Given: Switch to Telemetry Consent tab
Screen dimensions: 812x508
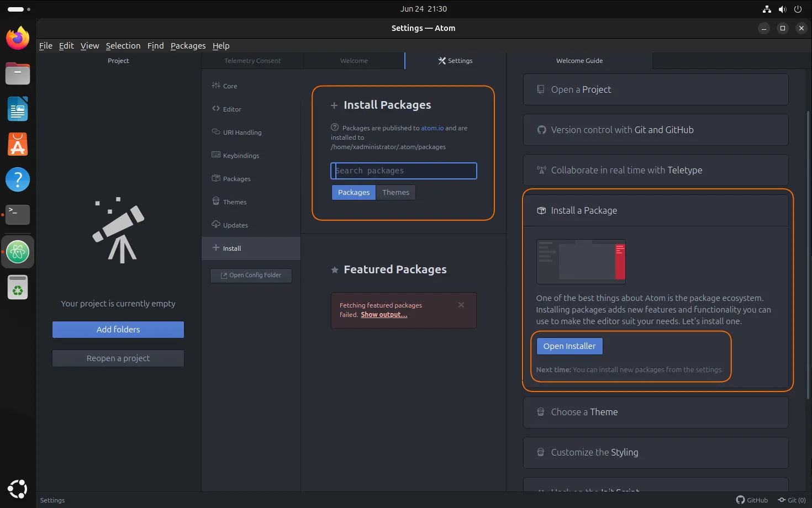Looking at the screenshot, I should tap(252, 61).
